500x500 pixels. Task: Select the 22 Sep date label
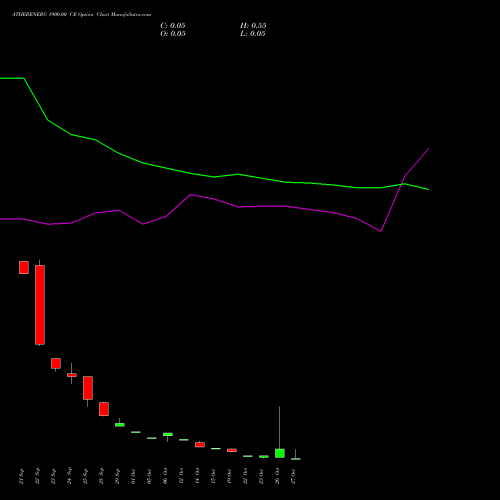coord(38,476)
